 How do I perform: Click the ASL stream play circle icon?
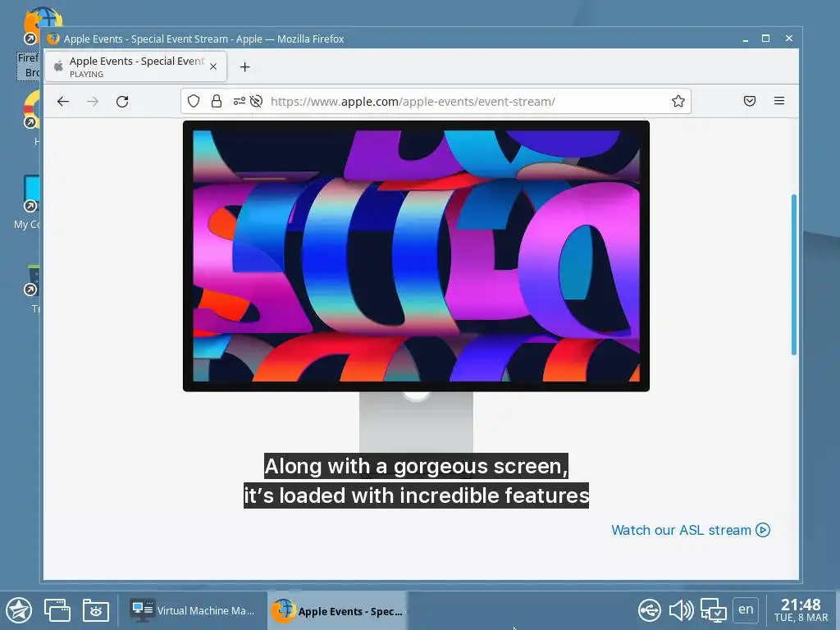763,530
